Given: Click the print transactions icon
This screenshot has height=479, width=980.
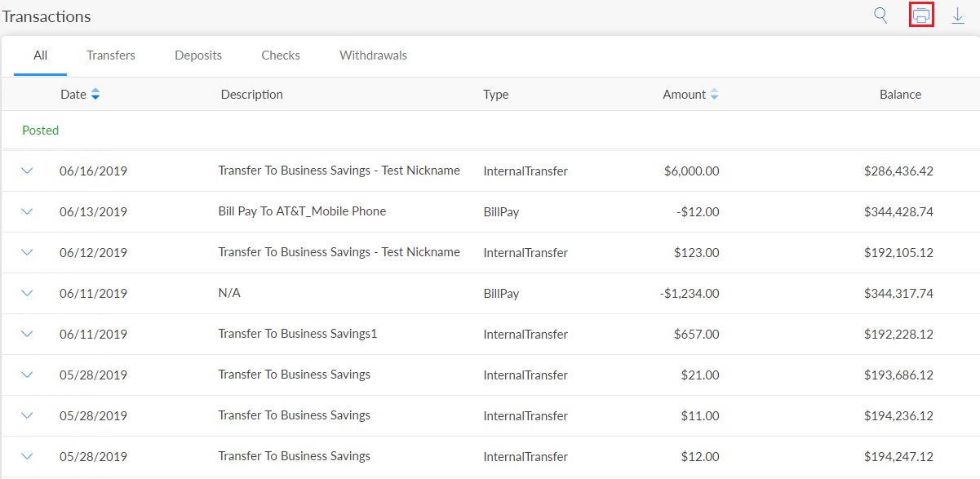Looking at the screenshot, I should tap(921, 16).
